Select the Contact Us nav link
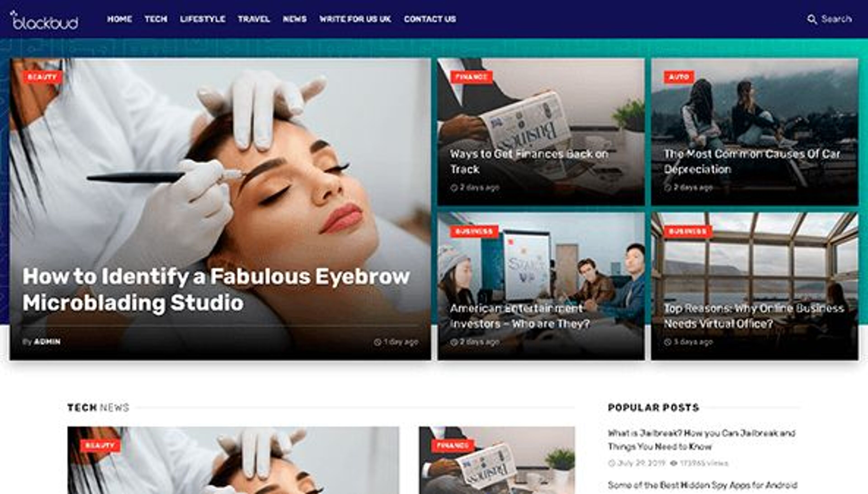The height and width of the screenshot is (494, 868). (429, 19)
